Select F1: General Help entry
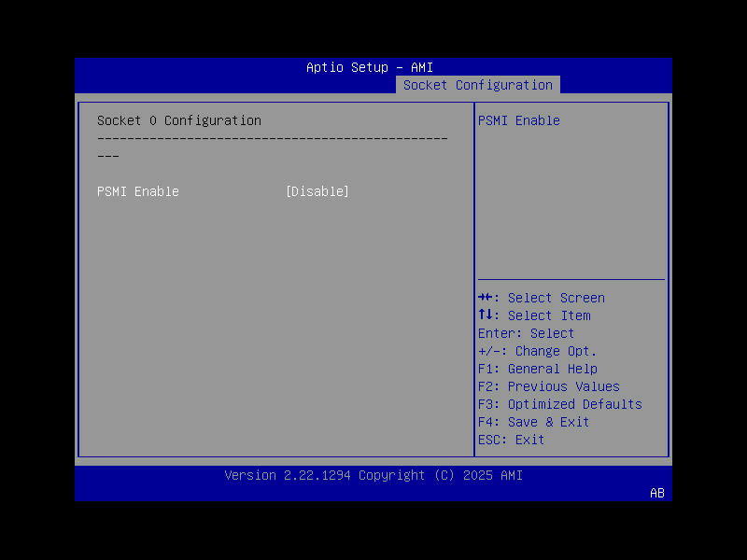This screenshot has height=560, width=747. [x=536, y=369]
